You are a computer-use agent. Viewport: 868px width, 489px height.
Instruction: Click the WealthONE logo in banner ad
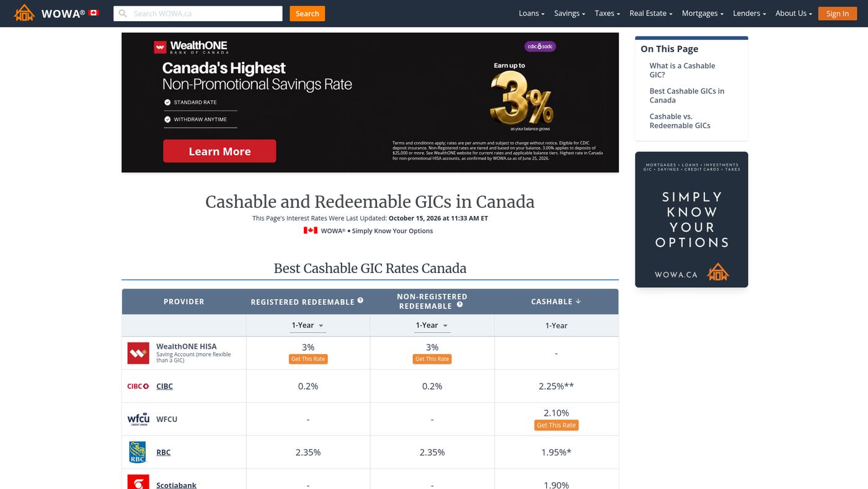(x=191, y=47)
